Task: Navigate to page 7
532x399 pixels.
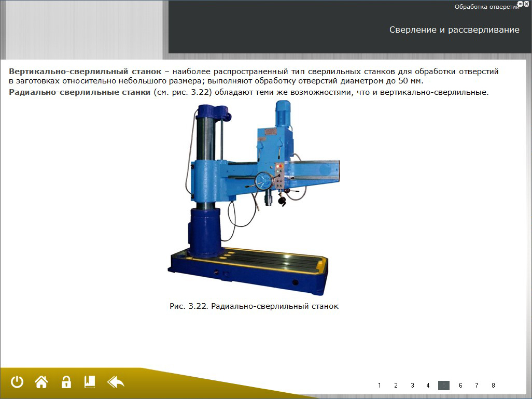Action: click(x=477, y=386)
